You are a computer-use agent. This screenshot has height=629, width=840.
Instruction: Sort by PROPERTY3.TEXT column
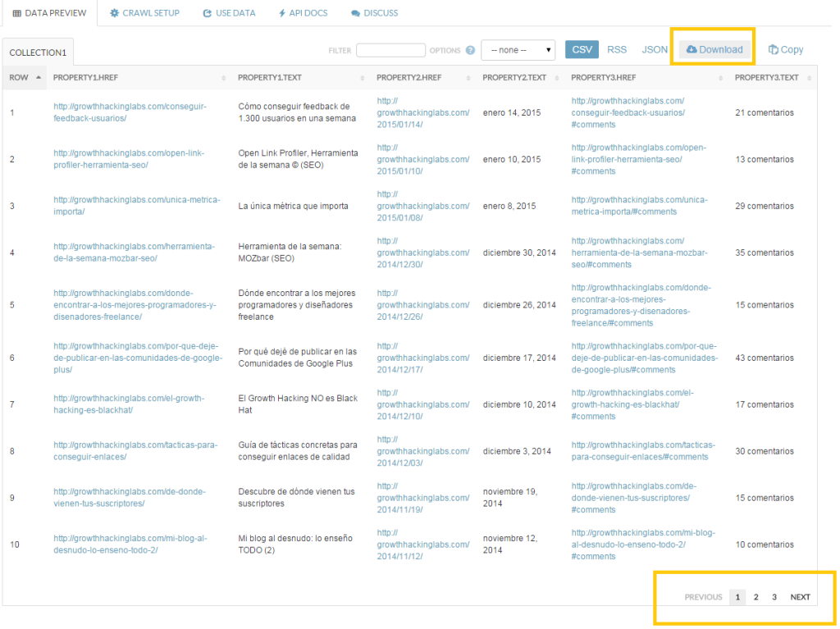773,78
